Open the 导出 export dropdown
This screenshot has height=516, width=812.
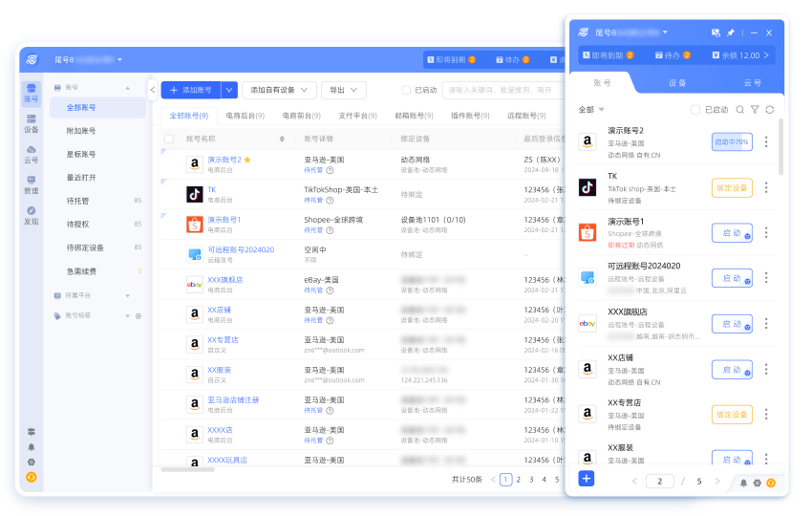343,90
